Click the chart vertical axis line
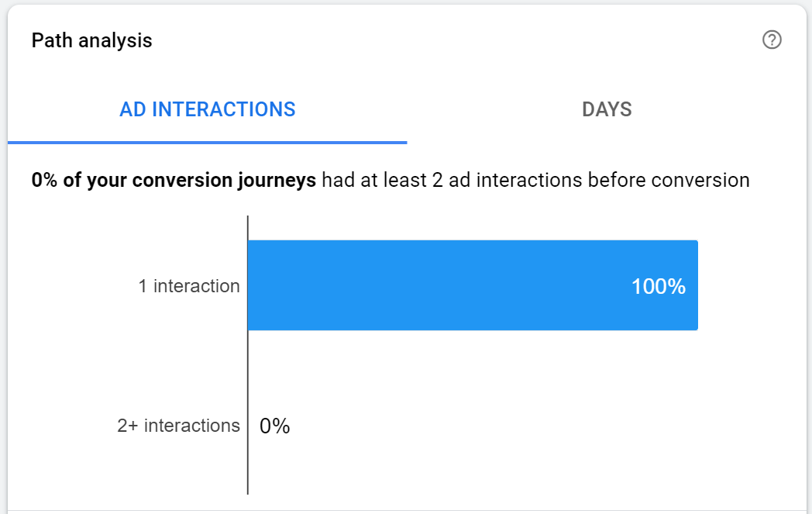 coord(247,357)
